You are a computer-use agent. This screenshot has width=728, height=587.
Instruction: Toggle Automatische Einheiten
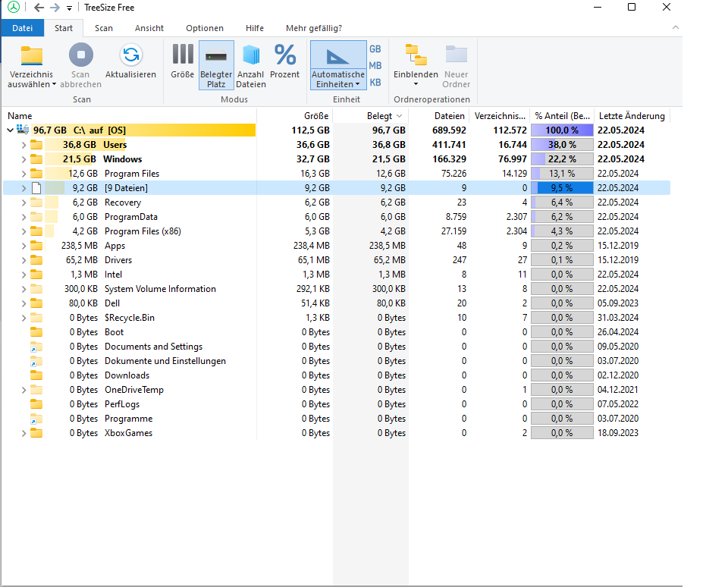point(338,65)
